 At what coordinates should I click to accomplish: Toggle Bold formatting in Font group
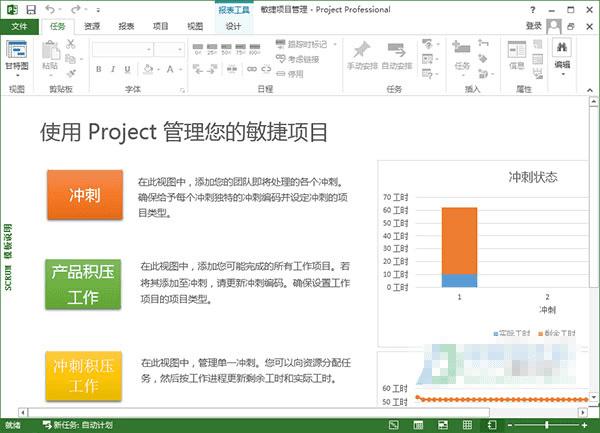pos(99,69)
